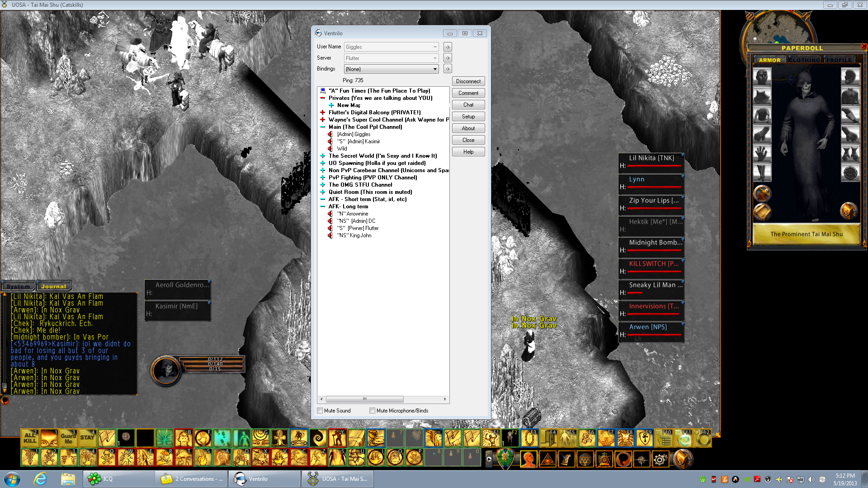Open the character head menu icon

click(528, 460)
